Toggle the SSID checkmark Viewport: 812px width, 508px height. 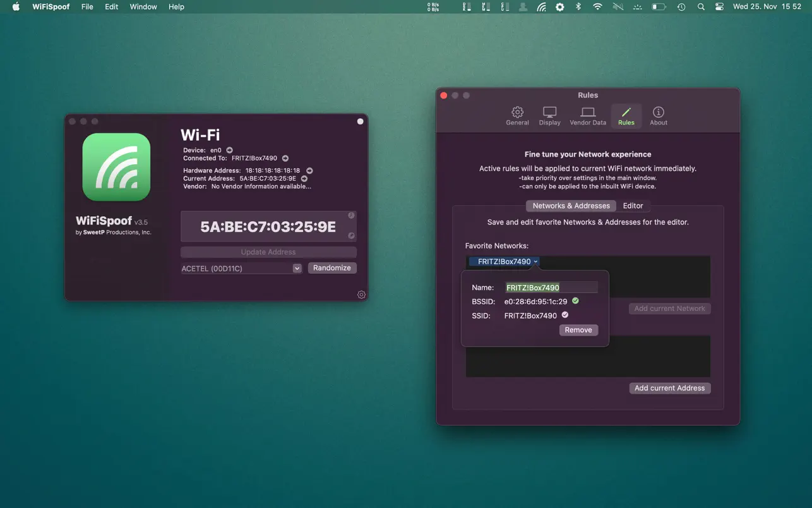click(x=565, y=315)
